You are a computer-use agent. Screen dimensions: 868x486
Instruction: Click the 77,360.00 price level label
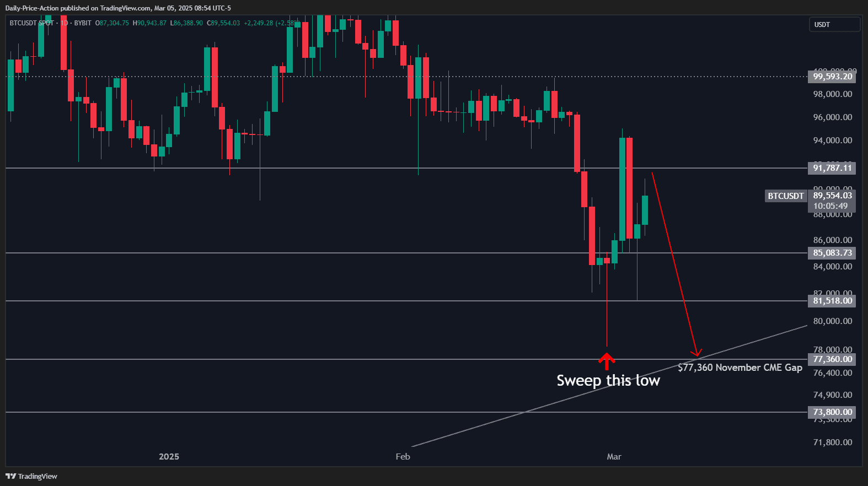(x=832, y=359)
